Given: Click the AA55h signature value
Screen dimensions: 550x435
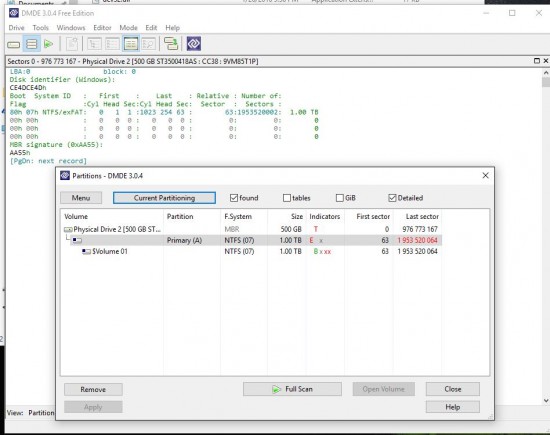Looking at the screenshot, I should click(20, 153).
